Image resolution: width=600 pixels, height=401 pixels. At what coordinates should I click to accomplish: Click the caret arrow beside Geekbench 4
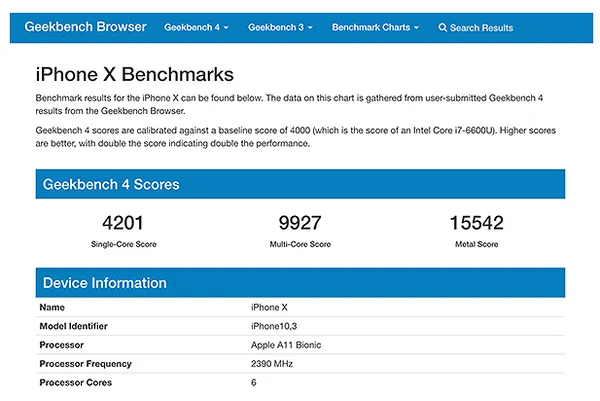226,28
